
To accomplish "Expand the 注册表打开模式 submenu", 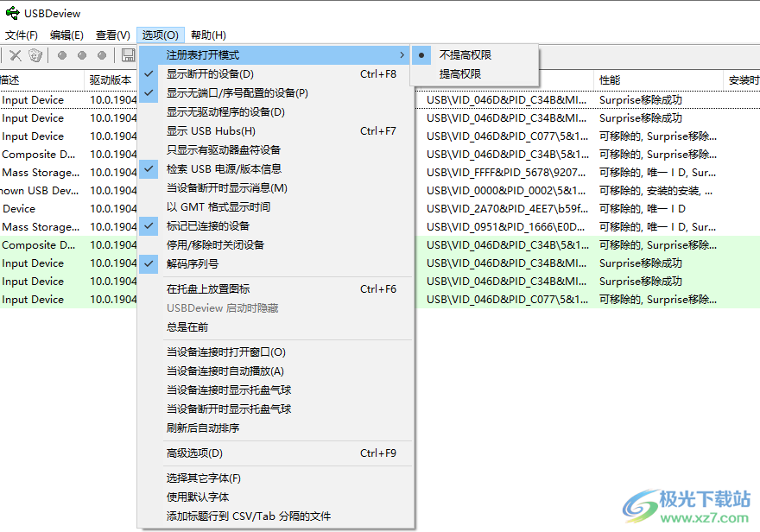I will tap(206, 53).
